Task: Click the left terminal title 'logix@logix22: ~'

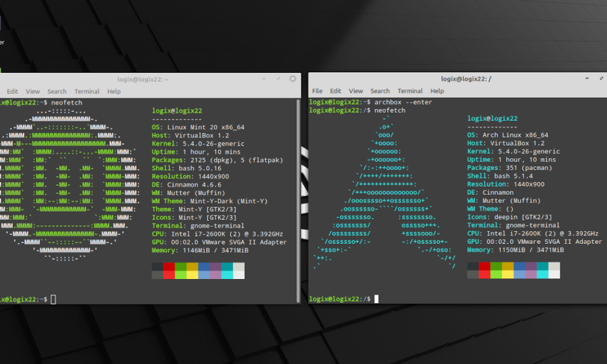Action: coord(143,79)
